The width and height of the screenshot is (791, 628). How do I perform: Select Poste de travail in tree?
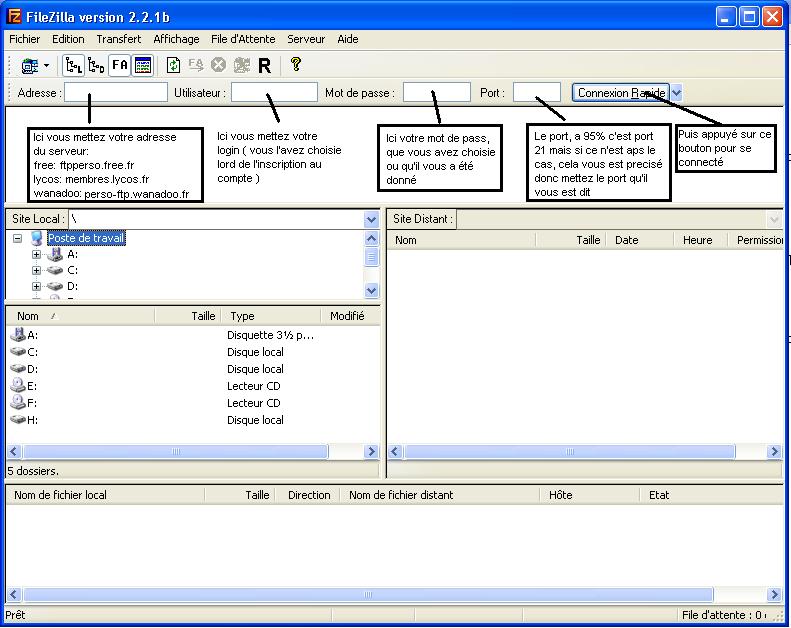point(86,238)
